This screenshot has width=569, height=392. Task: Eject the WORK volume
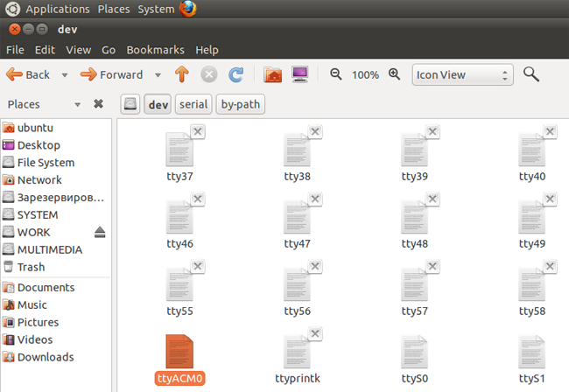(x=100, y=232)
